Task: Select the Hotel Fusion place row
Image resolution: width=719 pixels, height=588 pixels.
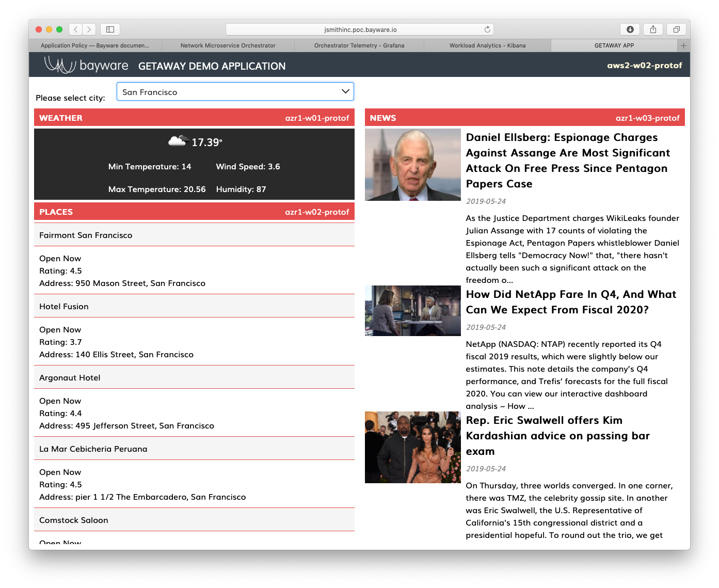Action: click(194, 306)
